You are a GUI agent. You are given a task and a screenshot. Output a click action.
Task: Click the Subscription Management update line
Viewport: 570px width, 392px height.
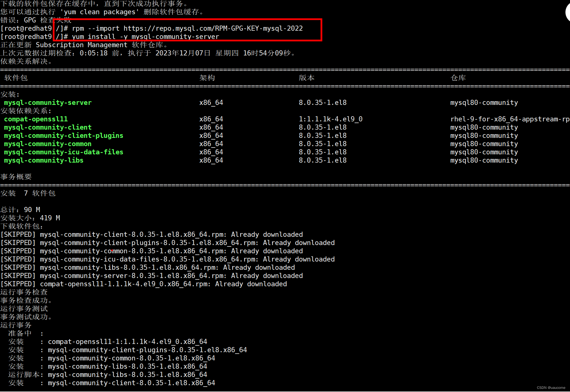[84, 45]
